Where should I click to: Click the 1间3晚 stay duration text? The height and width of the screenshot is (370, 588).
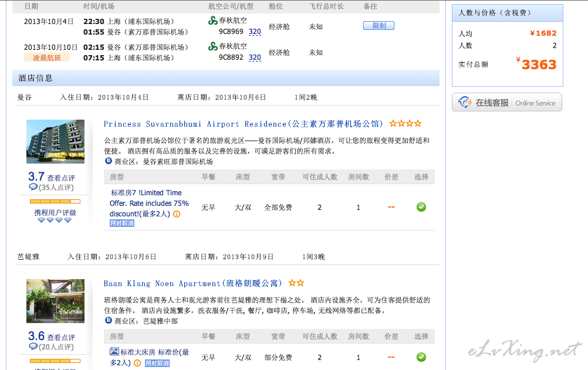(313, 257)
